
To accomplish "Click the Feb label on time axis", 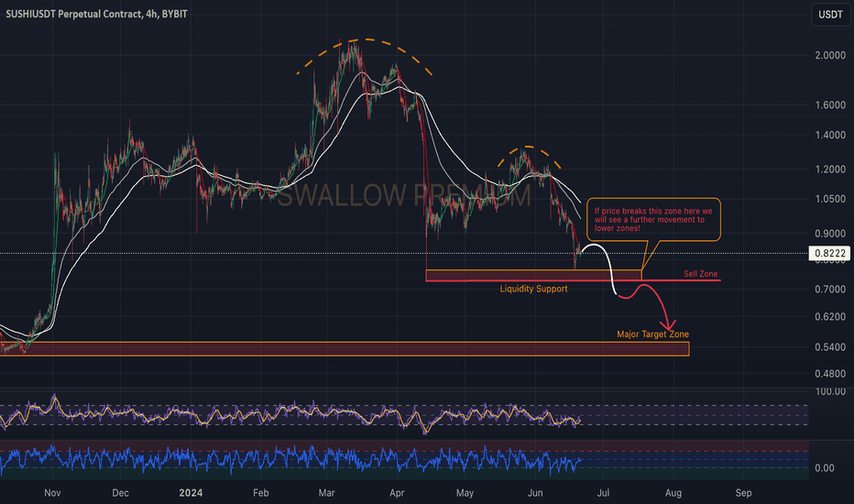I will 261,493.
